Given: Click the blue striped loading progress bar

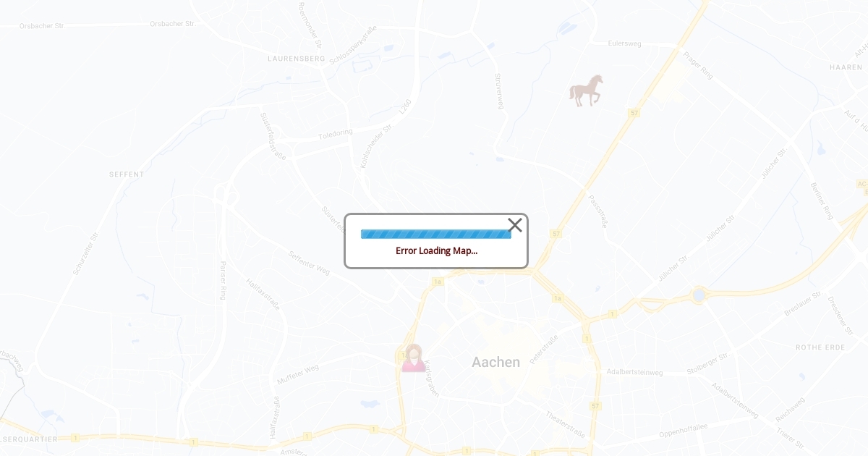Looking at the screenshot, I should point(436,234).
